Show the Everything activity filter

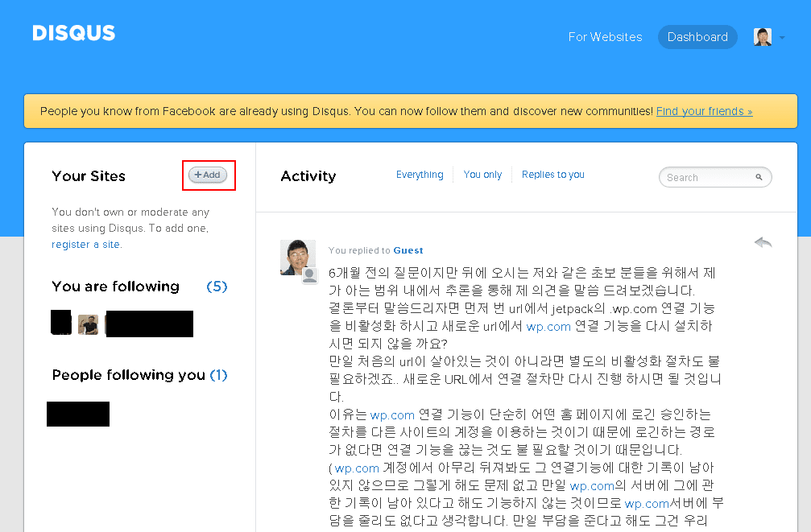coord(420,175)
